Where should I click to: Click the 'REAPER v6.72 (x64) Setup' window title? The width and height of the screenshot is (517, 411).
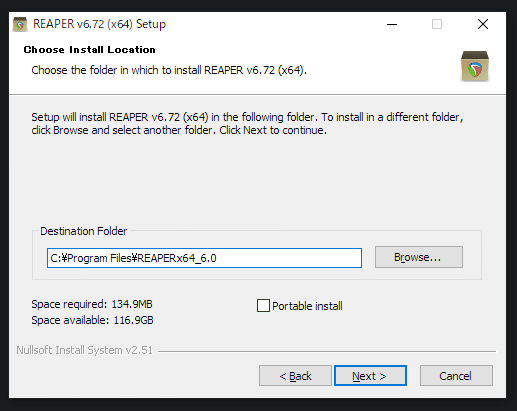tap(99, 24)
